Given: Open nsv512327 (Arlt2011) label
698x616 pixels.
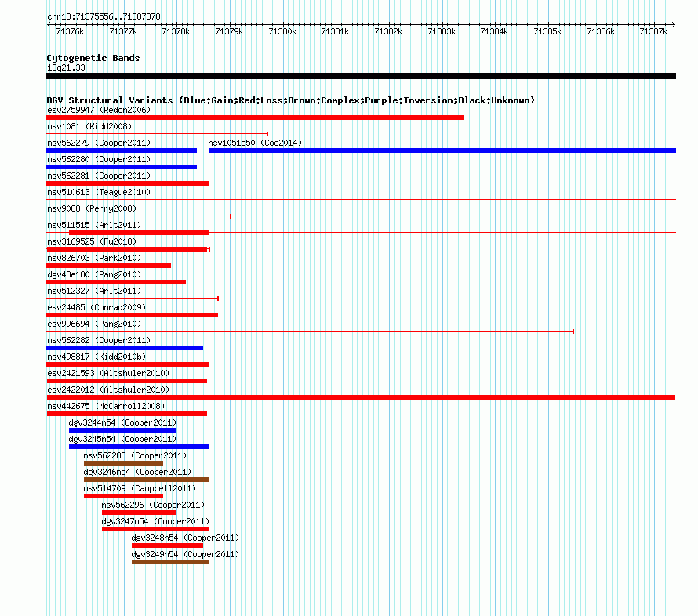Looking at the screenshot, I should tap(94, 291).
